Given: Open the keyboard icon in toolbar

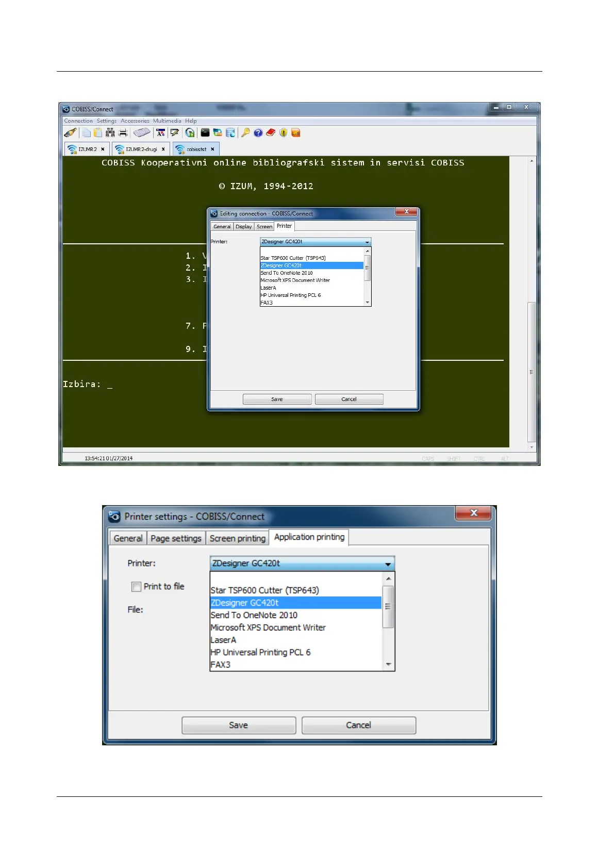Looking at the screenshot, I should coord(142,133).
